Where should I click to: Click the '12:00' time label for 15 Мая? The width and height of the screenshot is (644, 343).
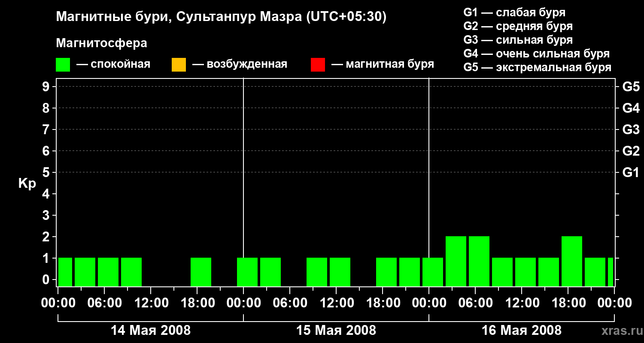(336, 303)
